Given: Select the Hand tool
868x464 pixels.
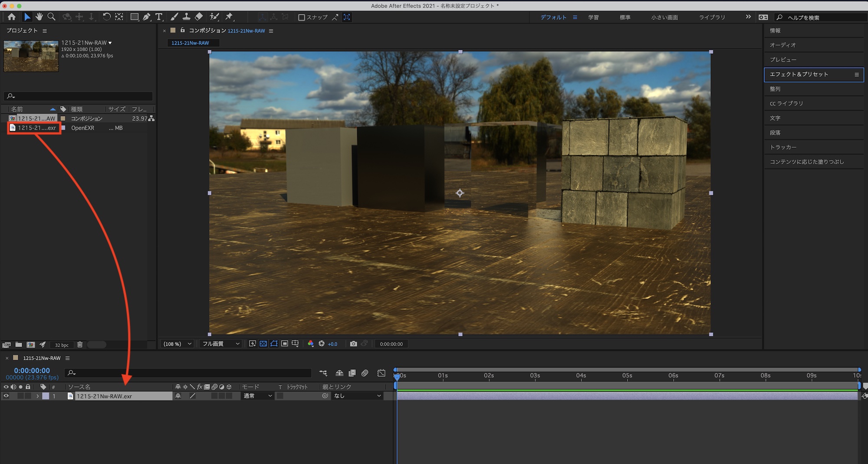Looking at the screenshot, I should (39, 17).
